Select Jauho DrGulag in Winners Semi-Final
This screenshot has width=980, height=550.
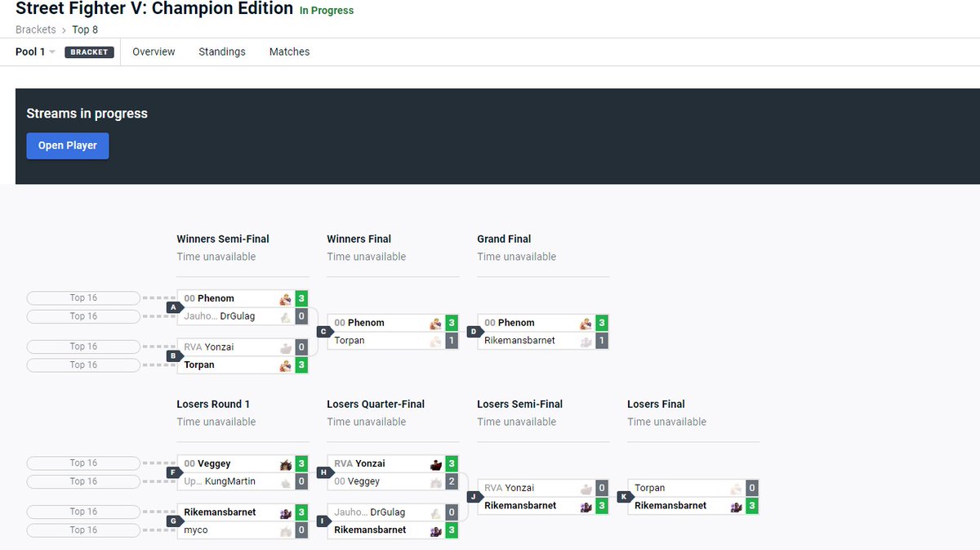tap(220, 316)
